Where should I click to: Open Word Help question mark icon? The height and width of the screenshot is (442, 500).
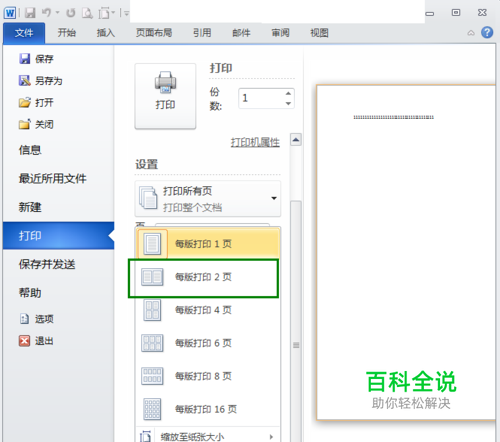[487, 33]
